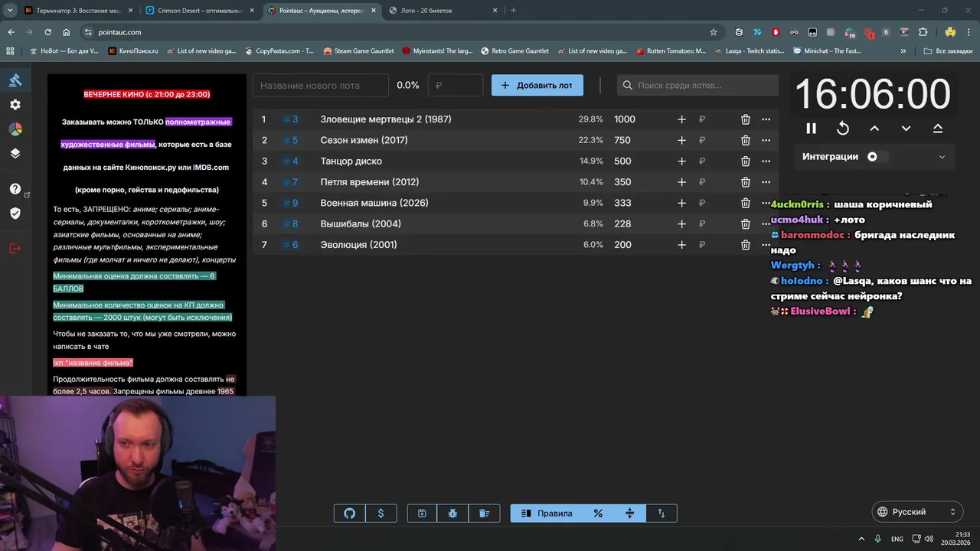This screenshot has height=551, width=980.
Task: Open the help question mark sidebar icon
Action: tap(15, 189)
